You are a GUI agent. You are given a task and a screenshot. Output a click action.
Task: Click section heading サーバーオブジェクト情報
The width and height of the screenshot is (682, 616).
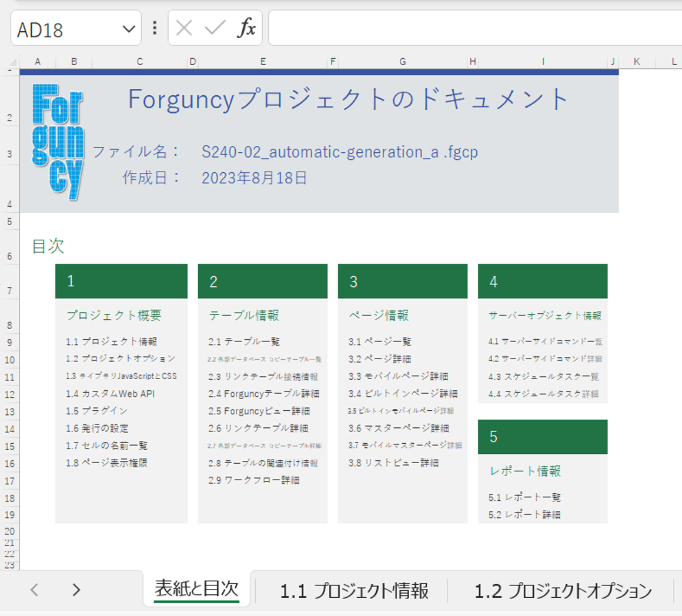coord(545,315)
